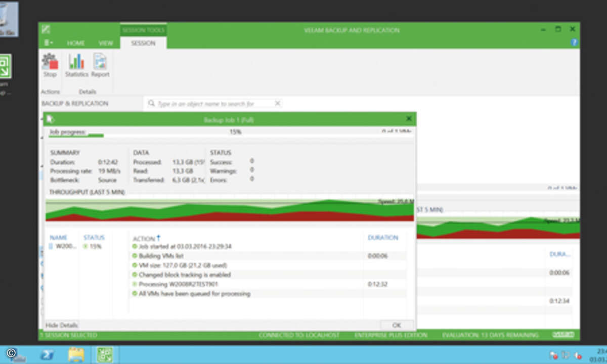Open the Recycle Bin on the desktop
This screenshot has width=607, height=364.
tap(9, 19)
